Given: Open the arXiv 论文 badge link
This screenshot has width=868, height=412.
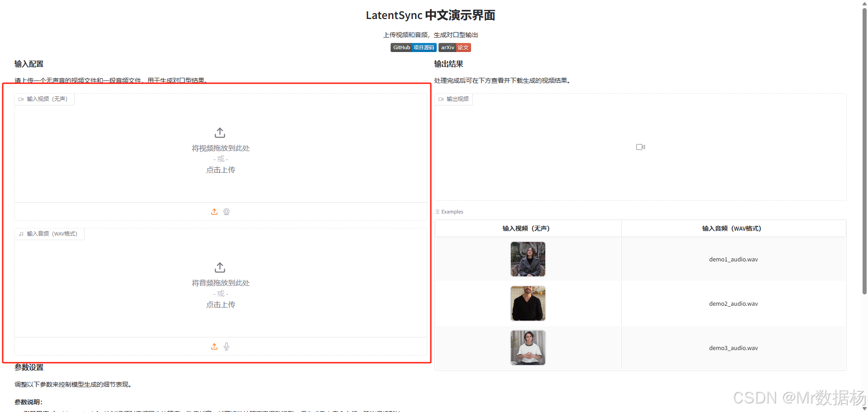Looking at the screenshot, I should (454, 47).
